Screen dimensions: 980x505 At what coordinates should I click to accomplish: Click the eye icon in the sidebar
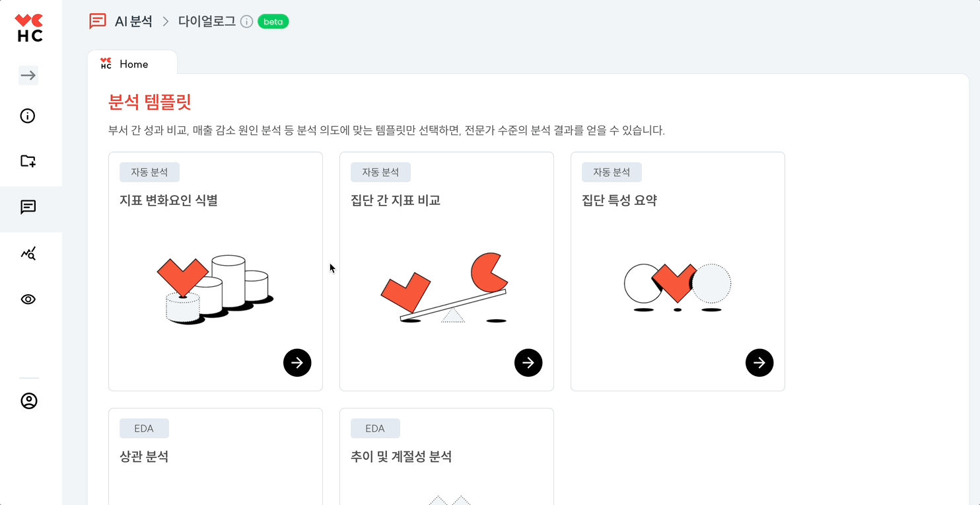pos(28,299)
